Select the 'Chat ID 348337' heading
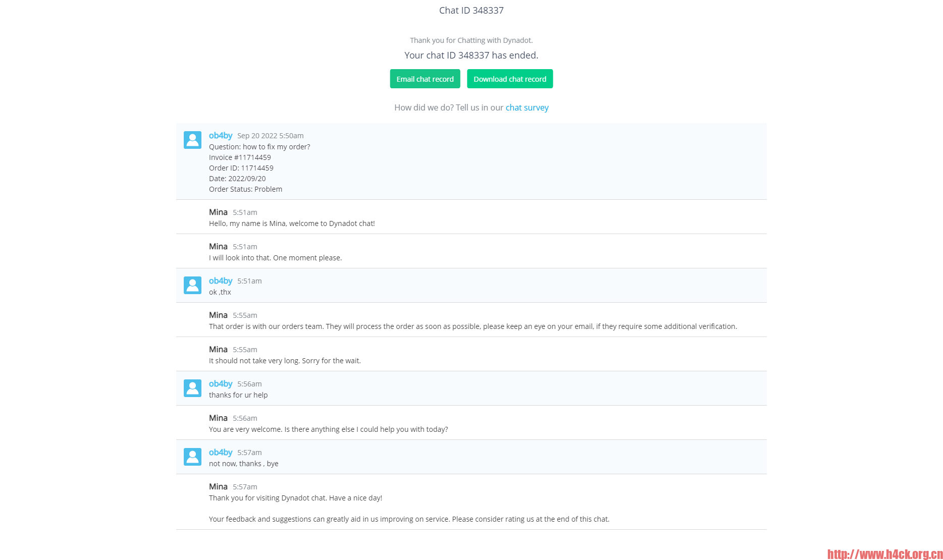943x560 pixels. click(472, 11)
